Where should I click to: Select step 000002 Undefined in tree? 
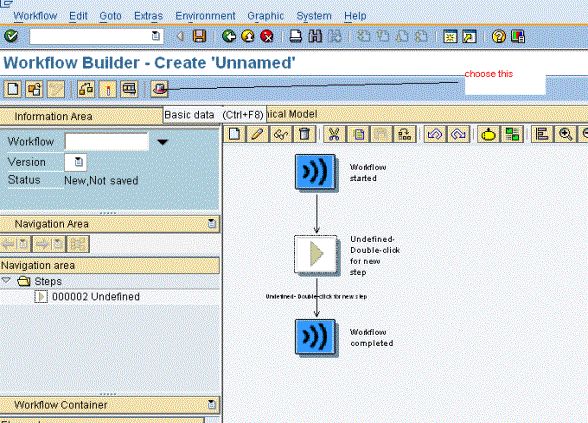coord(96,297)
